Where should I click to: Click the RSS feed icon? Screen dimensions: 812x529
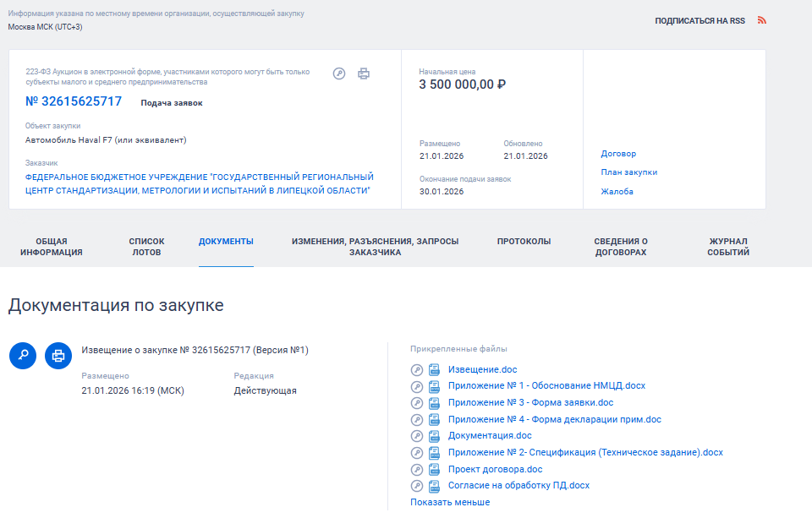pos(762,20)
